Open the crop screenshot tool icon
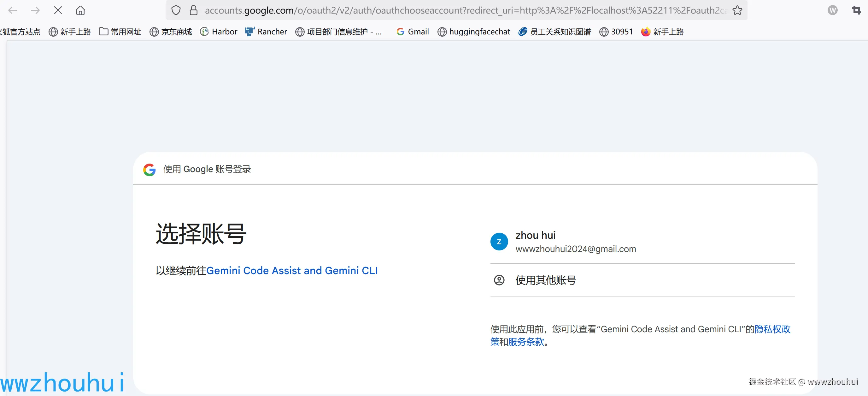The width and height of the screenshot is (868, 396). tap(857, 10)
